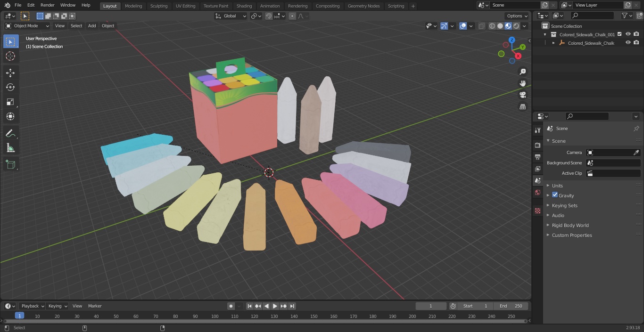
Task: Open the Scene properties tab
Action: tap(537, 180)
